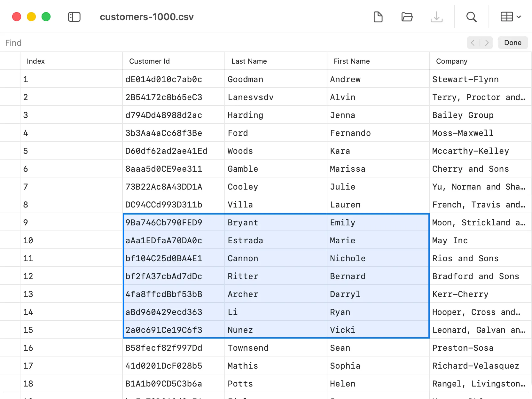Select the Villa cell
Screen dimensions: 532x399
click(x=276, y=204)
